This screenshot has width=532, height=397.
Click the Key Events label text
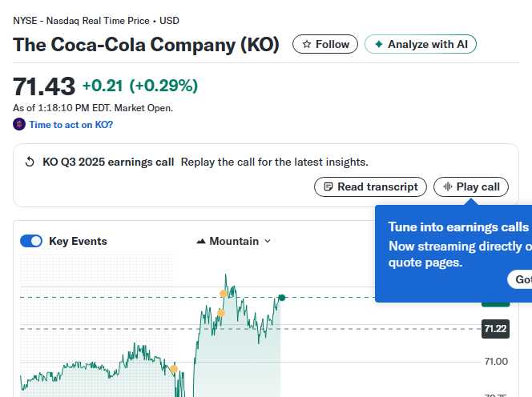(78, 242)
